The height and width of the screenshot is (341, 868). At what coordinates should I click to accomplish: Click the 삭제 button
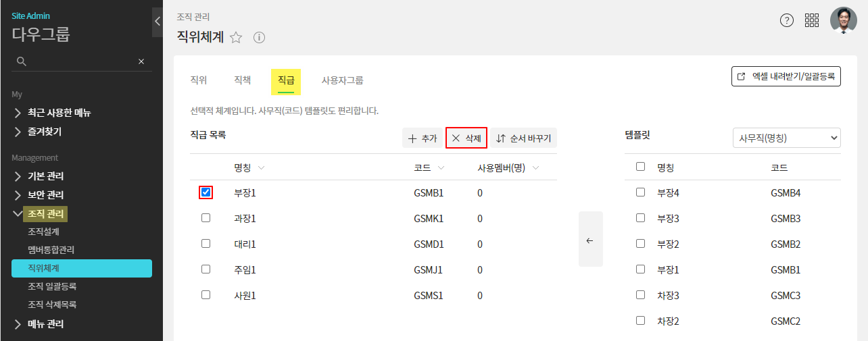pos(466,138)
